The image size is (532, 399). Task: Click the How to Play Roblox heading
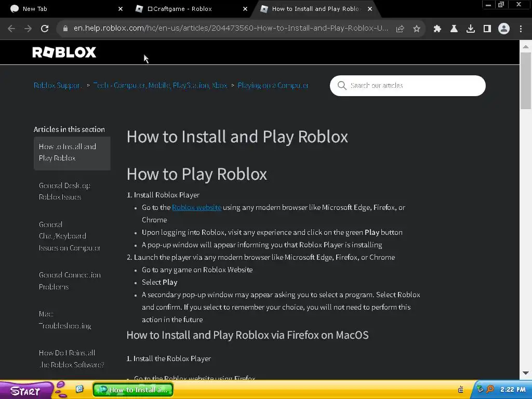tap(197, 174)
